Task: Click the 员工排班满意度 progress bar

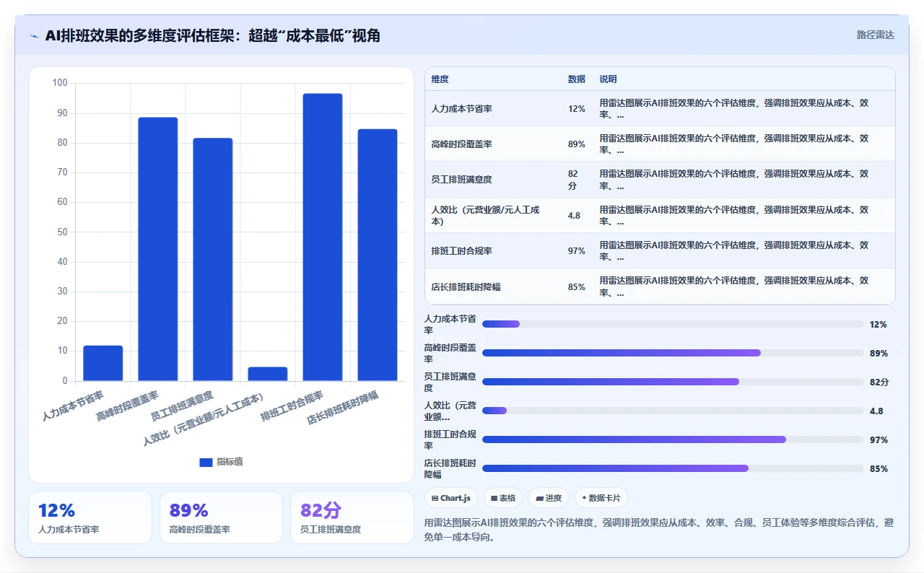Action: click(673, 382)
